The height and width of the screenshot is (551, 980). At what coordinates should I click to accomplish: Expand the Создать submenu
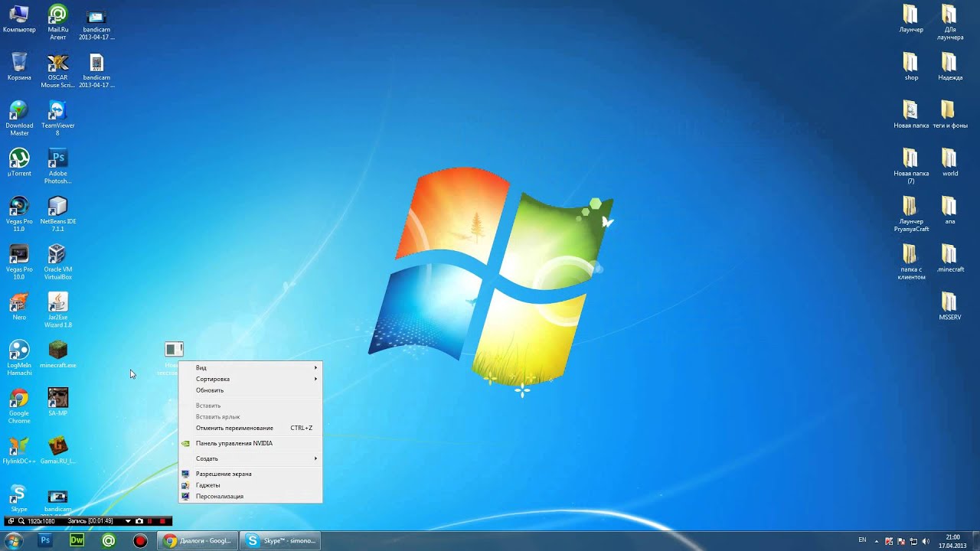click(x=250, y=458)
